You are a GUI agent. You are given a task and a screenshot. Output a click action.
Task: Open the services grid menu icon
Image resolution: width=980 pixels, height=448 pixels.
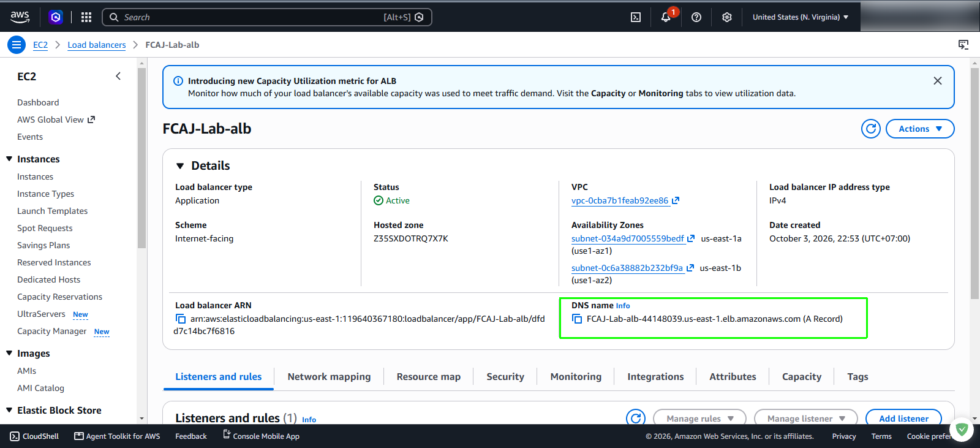(x=86, y=17)
